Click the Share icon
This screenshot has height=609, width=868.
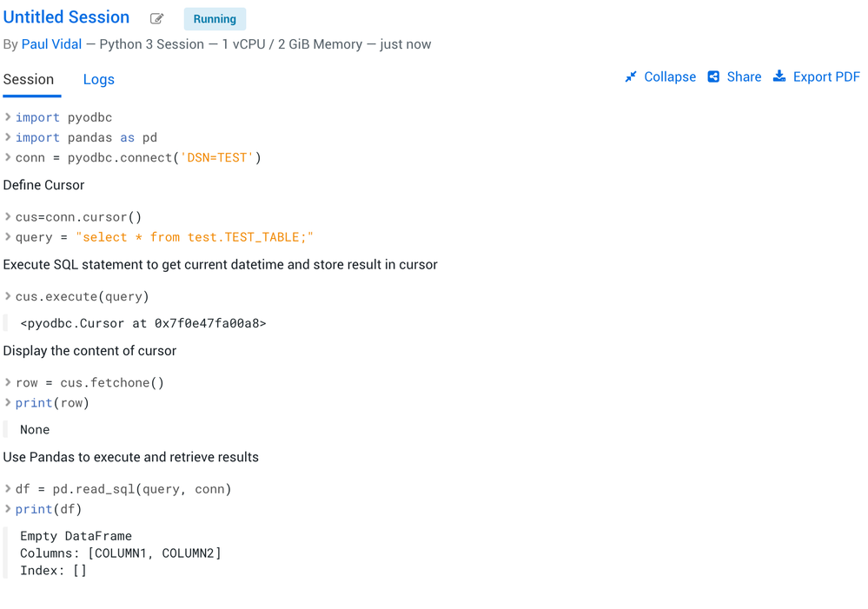pyautogui.click(x=713, y=77)
